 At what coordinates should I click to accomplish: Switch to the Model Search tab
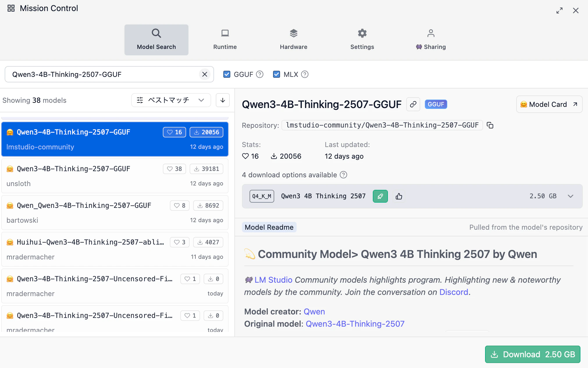156,40
